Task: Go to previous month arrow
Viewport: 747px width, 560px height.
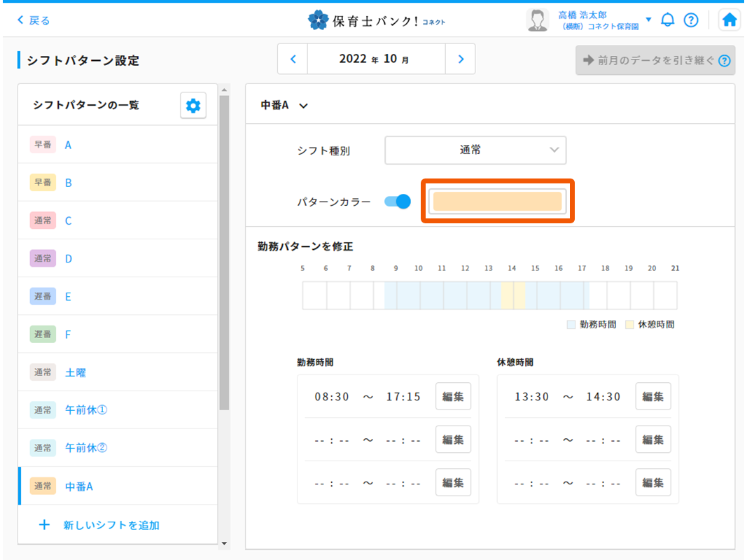Action: point(293,59)
